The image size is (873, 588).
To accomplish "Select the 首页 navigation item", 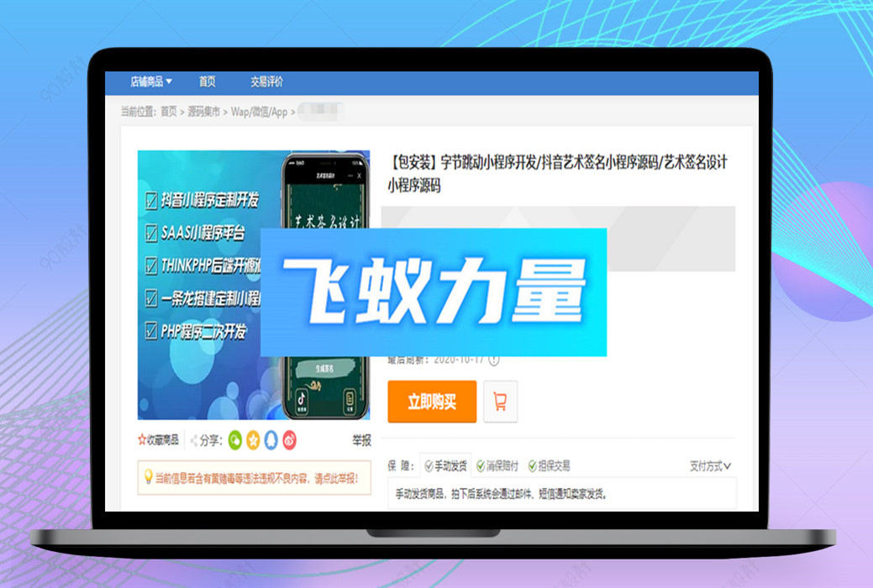I will [207, 81].
